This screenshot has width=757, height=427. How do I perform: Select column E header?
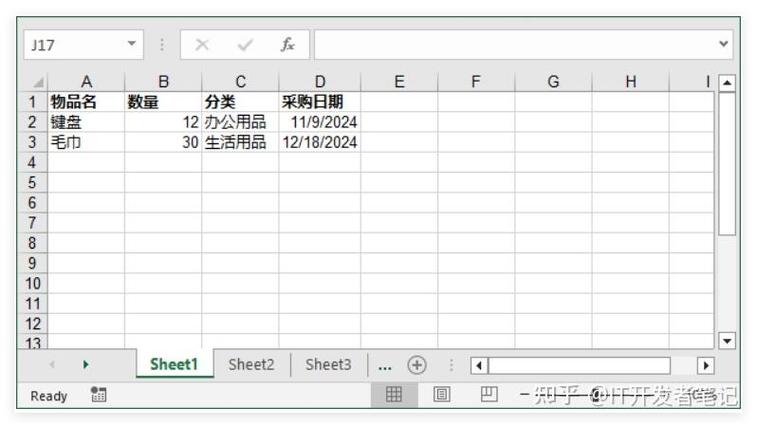coord(399,82)
